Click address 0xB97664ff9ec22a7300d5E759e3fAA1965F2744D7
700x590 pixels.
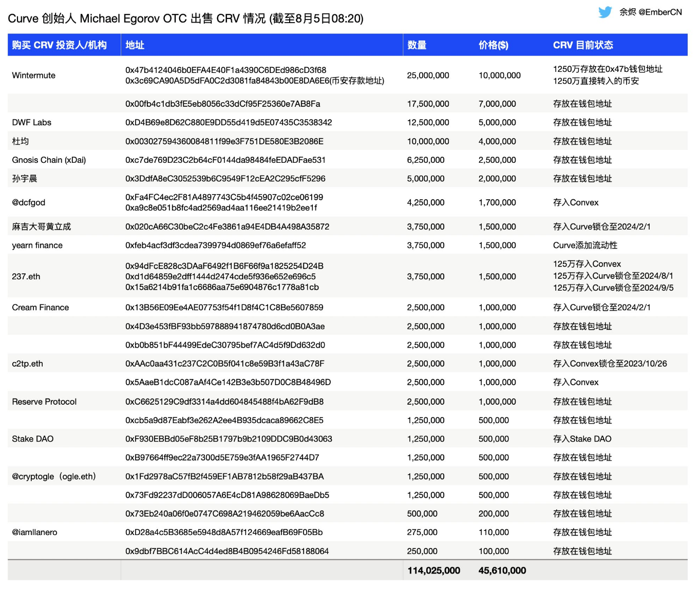coord(222,458)
